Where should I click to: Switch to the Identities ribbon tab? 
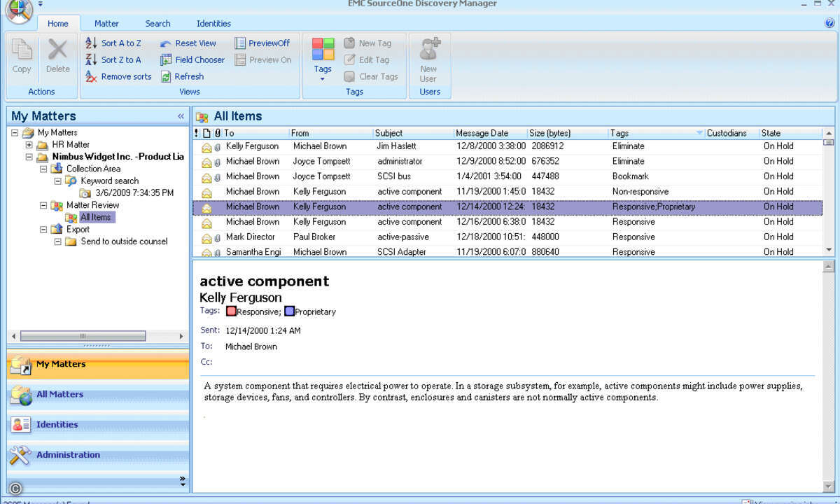click(x=213, y=23)
